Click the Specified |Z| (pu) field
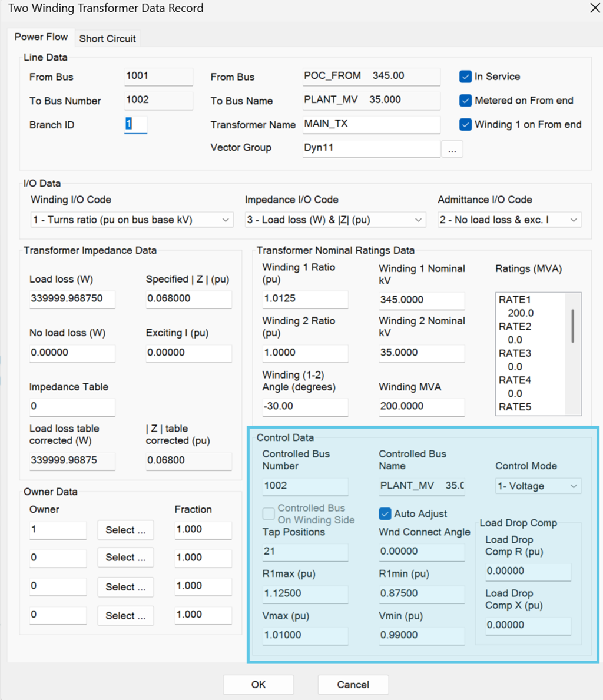This screenshot has width=603, height=700. click(x=188, y=299)
